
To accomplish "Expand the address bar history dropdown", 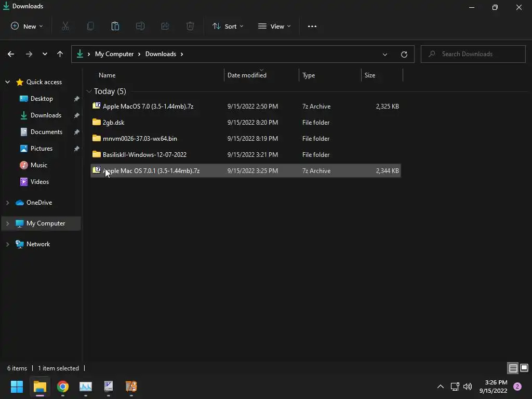I will [x=385, y=54].
